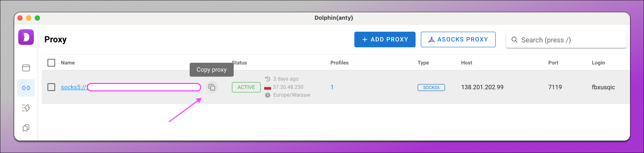Click the SOCKS5 type tag

tap(431, 87)
